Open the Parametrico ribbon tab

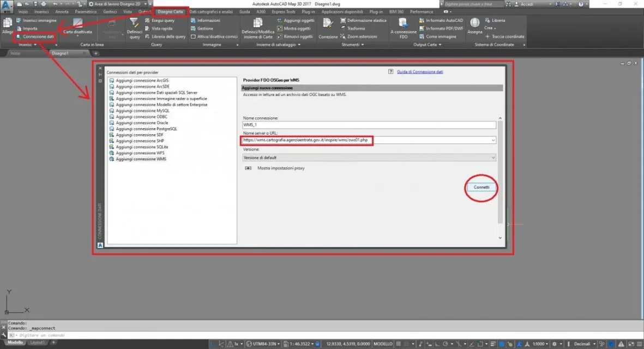pyautogui.click(x=86, y=12)
